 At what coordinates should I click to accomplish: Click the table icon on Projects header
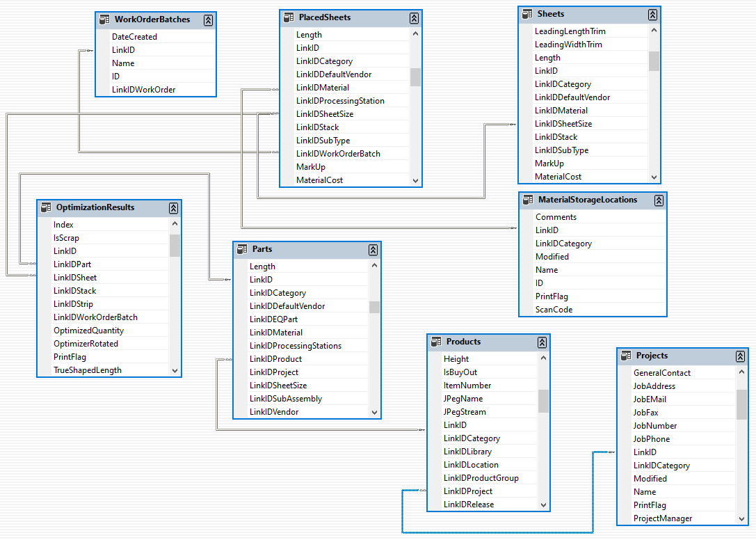pyautogui.click(x=627, y=355)
